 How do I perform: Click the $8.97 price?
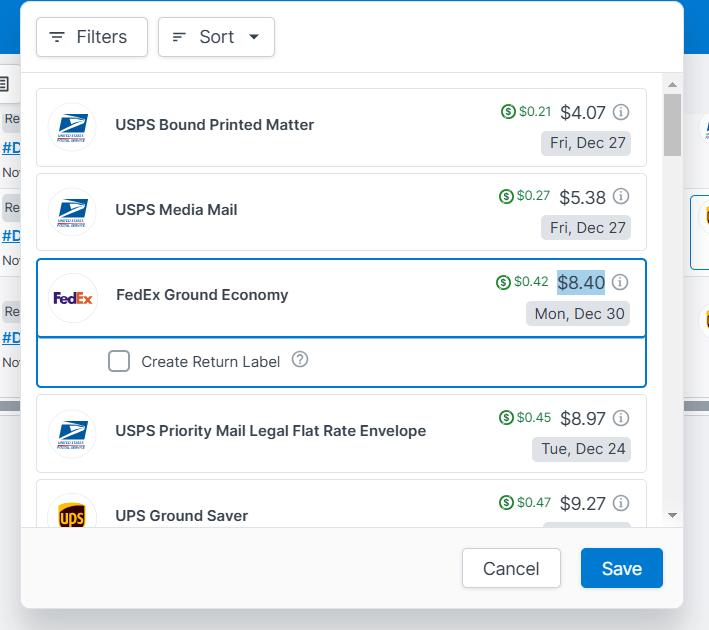tap(583, 419)
